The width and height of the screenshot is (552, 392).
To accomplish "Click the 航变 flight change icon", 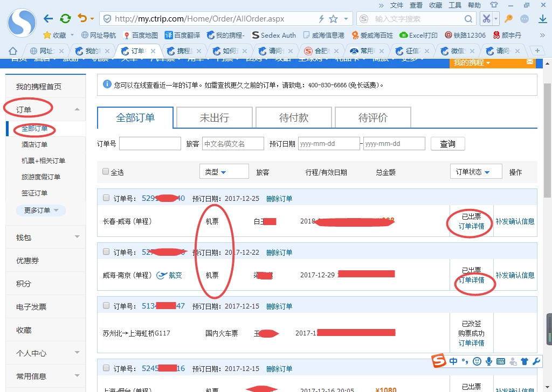I will (x=162, y=275).
